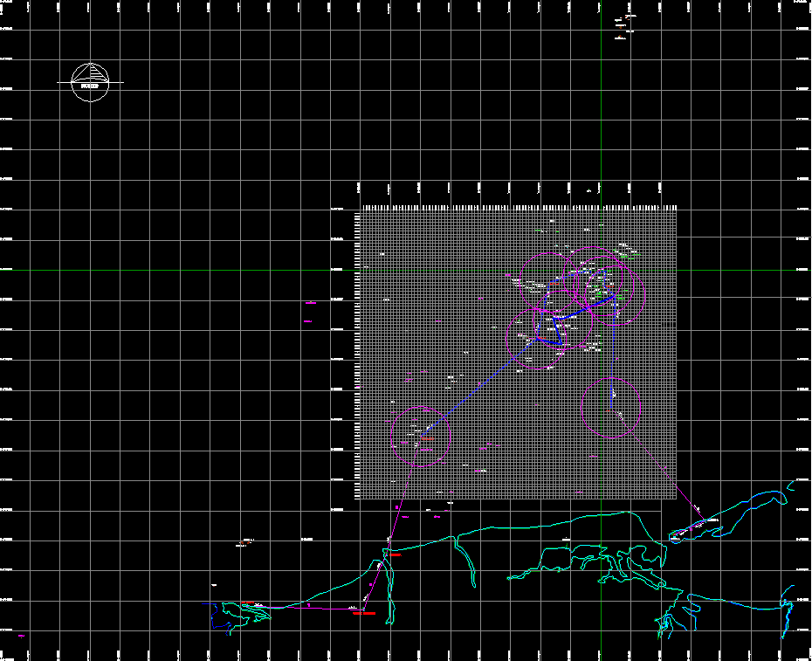Viewport: 812px width, 661px height.
Task: Click the white label cluster in top-right corner
Action: pyautogui.click(x=624, y=26)
